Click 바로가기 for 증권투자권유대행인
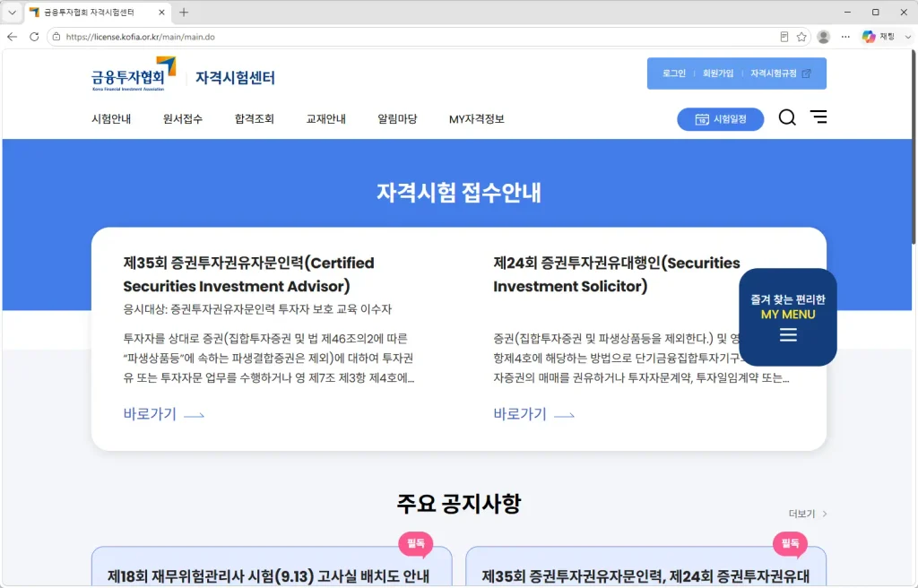The image size is (918, 588). click(533, 414)
